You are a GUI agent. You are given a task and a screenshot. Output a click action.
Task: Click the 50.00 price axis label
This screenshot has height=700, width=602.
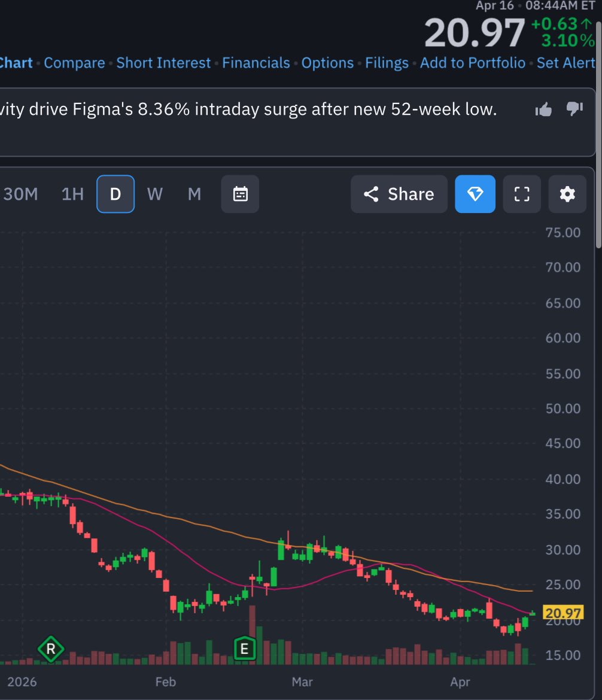563,409
